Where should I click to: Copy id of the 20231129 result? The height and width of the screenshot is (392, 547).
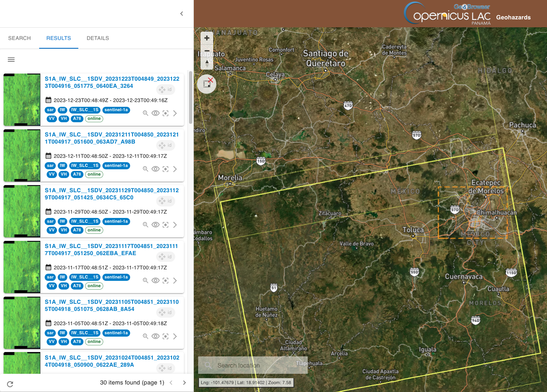pyautogui.click(x=165, y=201)
